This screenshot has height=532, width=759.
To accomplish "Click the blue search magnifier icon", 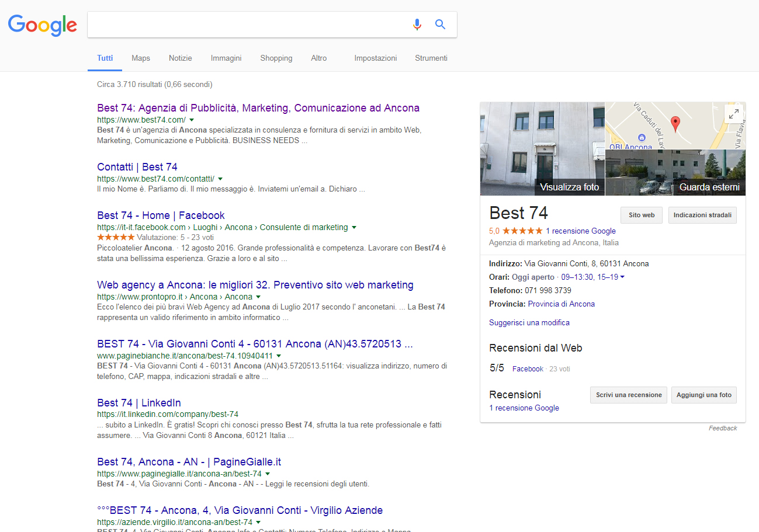I will coord(441,24).
